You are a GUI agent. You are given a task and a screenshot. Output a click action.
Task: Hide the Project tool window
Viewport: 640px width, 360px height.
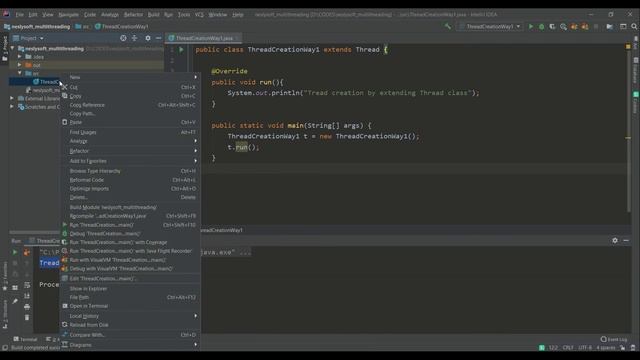[158, 38]
